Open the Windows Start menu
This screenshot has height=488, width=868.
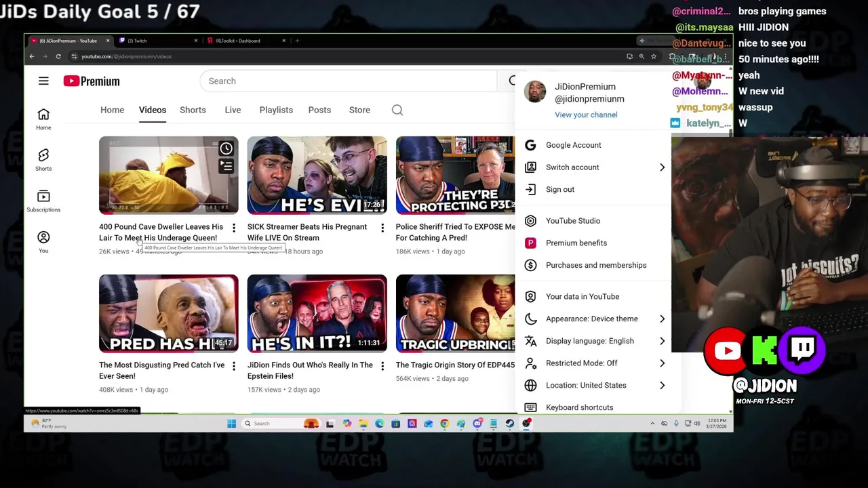[231, 424]
